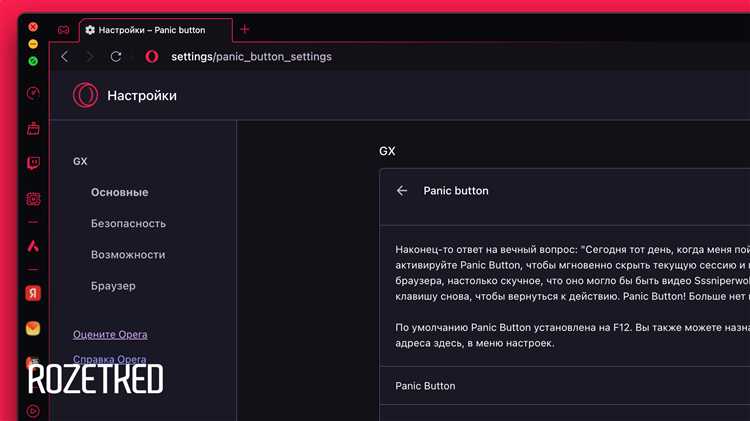
Task: Open the Twitch sidebar panel
Action: (33, 163)
